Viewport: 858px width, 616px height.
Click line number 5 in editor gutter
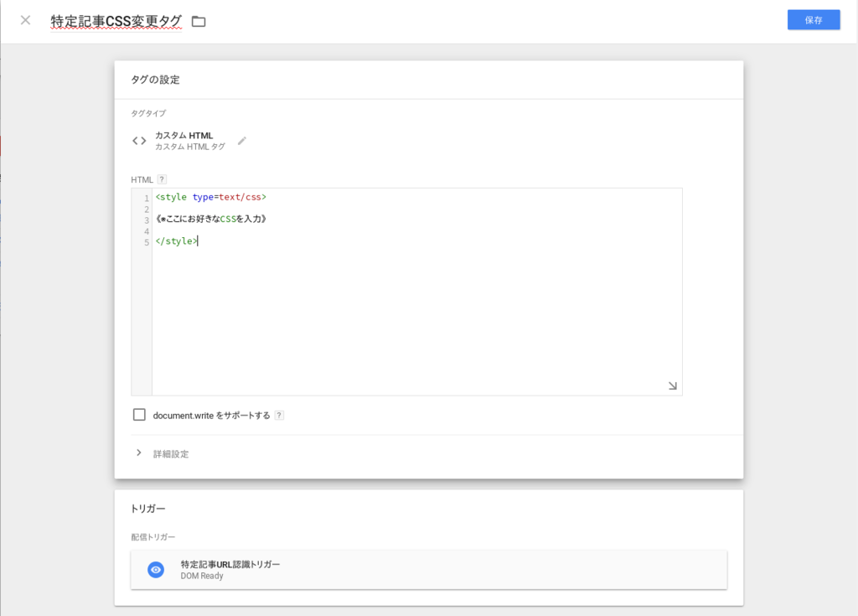pos(147,242)
